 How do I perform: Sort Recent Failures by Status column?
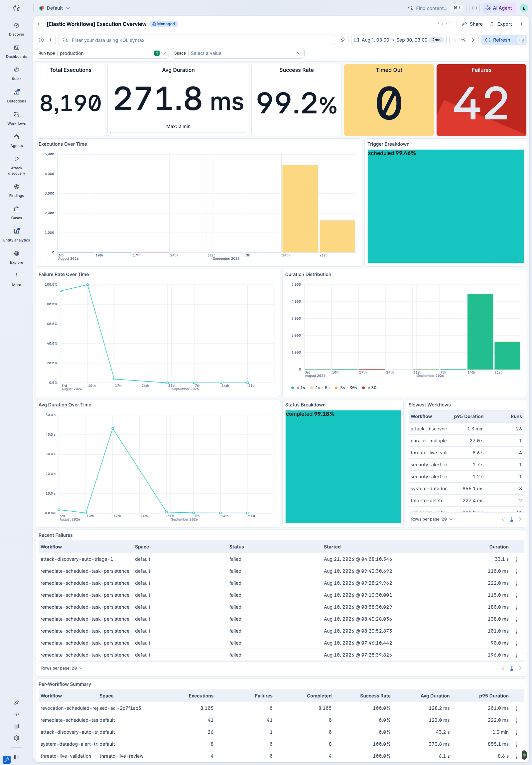coord(236,547)
